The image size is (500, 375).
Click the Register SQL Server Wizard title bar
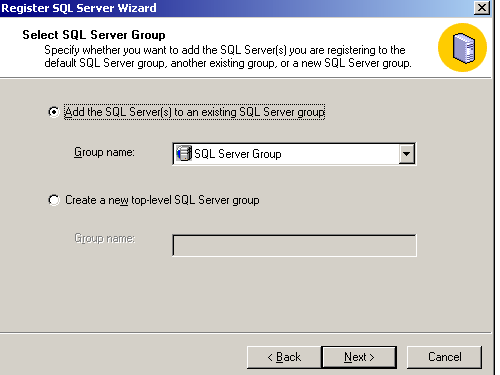click(233, 8)
